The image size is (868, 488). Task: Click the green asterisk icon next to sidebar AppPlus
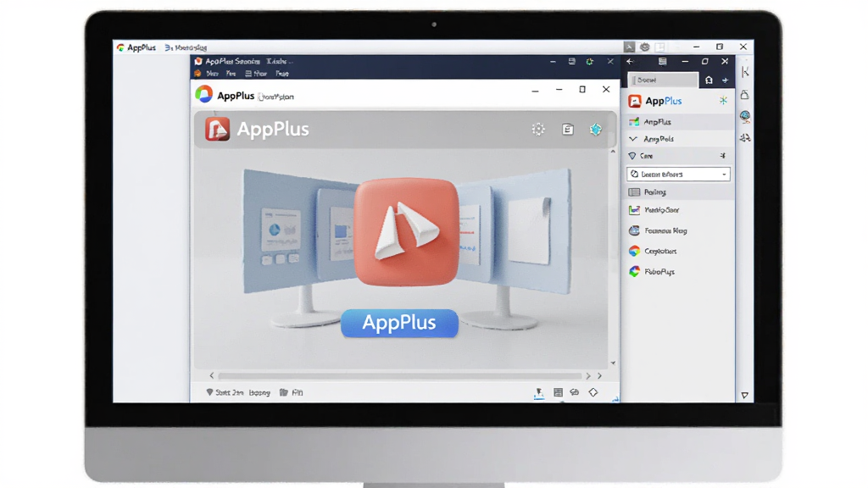(723, 100)
